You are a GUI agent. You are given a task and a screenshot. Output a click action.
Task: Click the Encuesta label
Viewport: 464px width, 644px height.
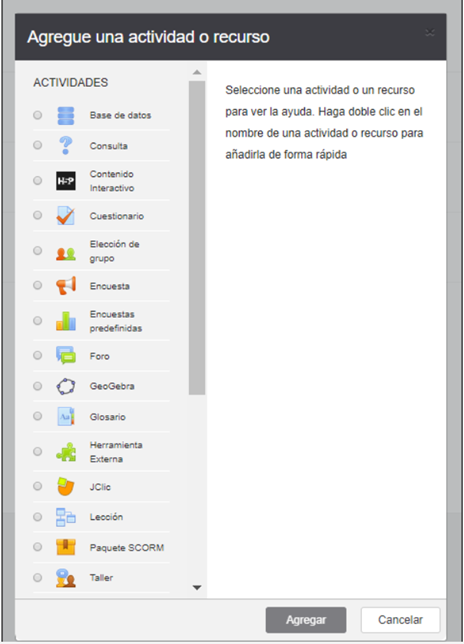tap(110, 286)
